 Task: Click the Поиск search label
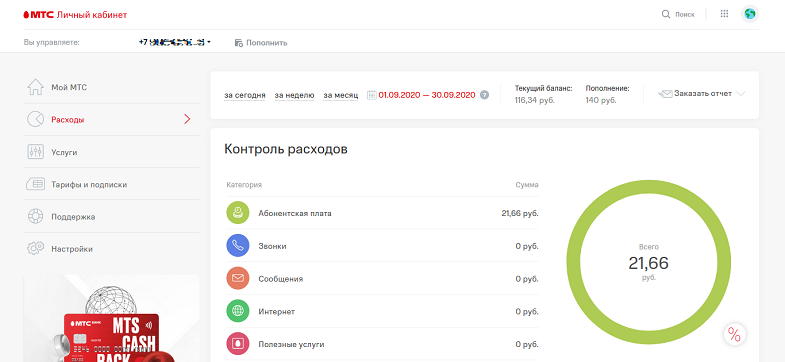pos(684,15)
